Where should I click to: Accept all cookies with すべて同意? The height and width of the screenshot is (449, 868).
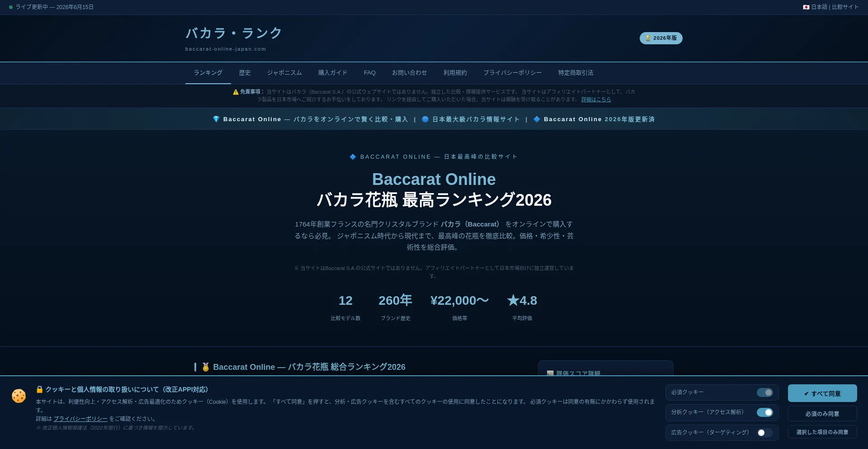click(822, 393)
